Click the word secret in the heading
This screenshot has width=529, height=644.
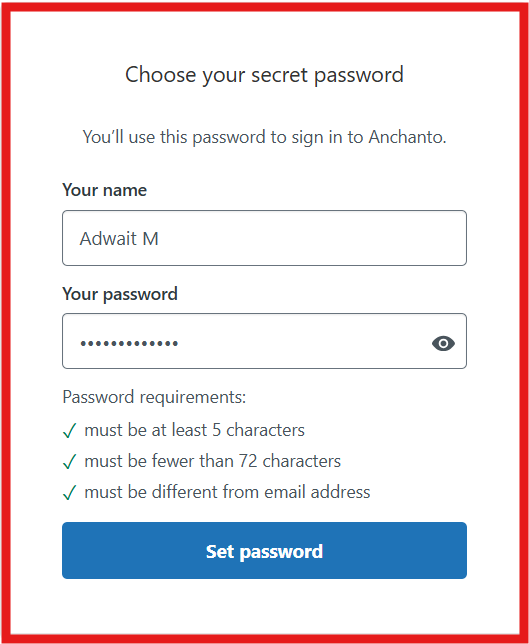(279, 75)
